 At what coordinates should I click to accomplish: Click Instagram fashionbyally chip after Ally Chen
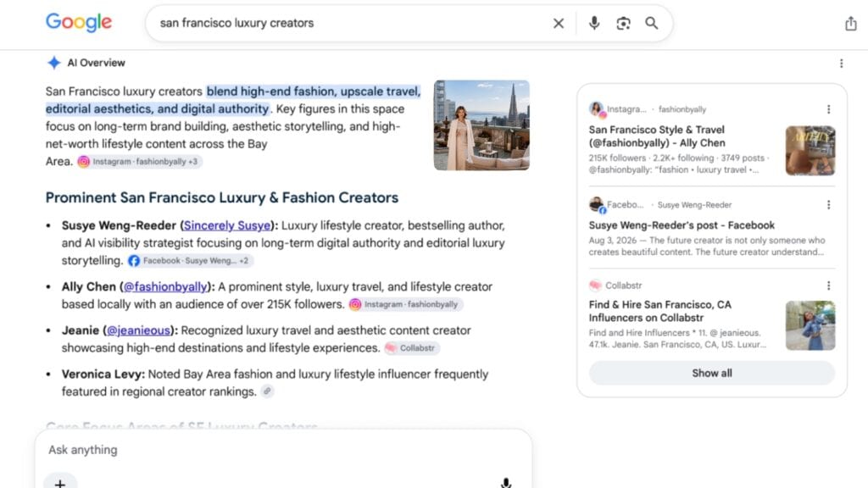pos(406,304)
